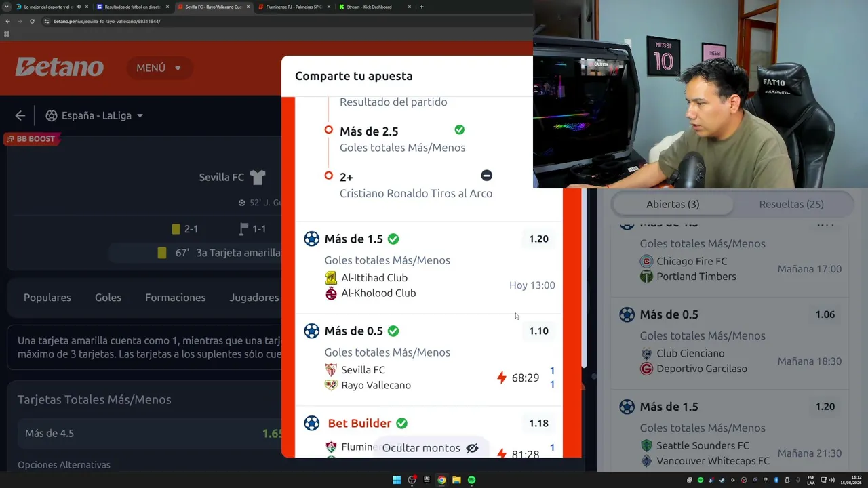
Task: Switch to the Resueltas (25) tab
Action: coord(791,204)
